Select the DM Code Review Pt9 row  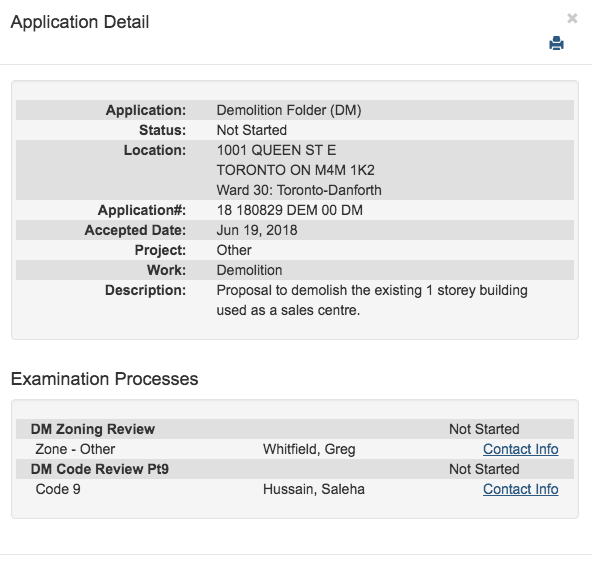click(x=295, y=469)
